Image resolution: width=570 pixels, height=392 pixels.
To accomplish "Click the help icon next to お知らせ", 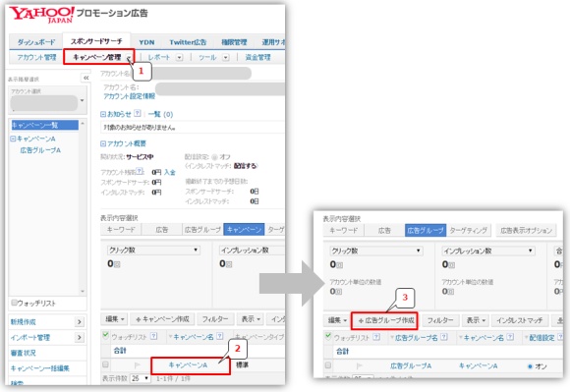I will (x=137, y=113).
